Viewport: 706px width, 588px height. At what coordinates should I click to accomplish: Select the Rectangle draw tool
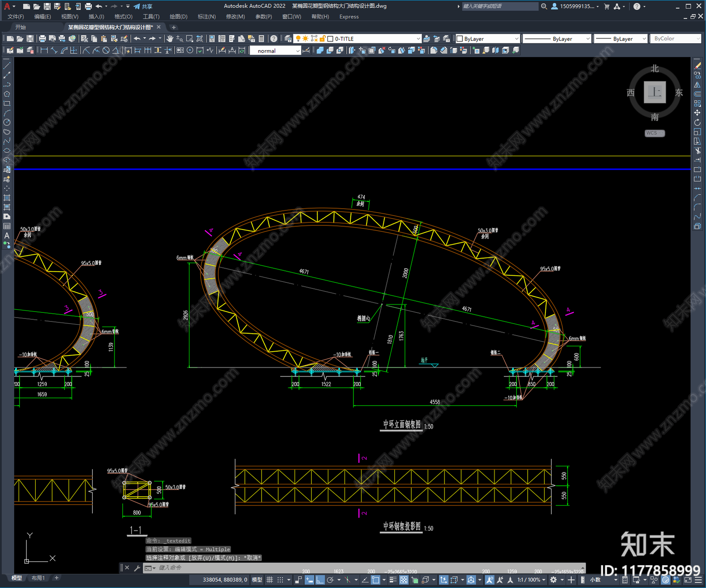point(7,104)
